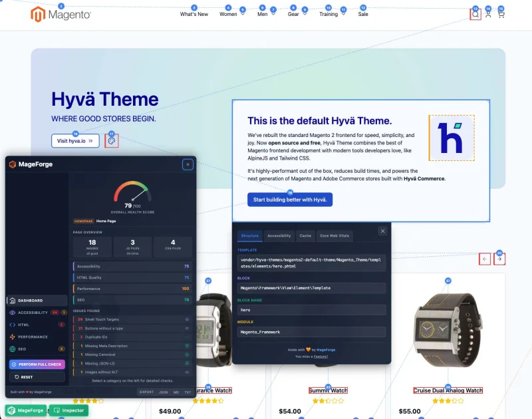
Task: Close the MageForge dashboard panel
Action: pos(188,164)
